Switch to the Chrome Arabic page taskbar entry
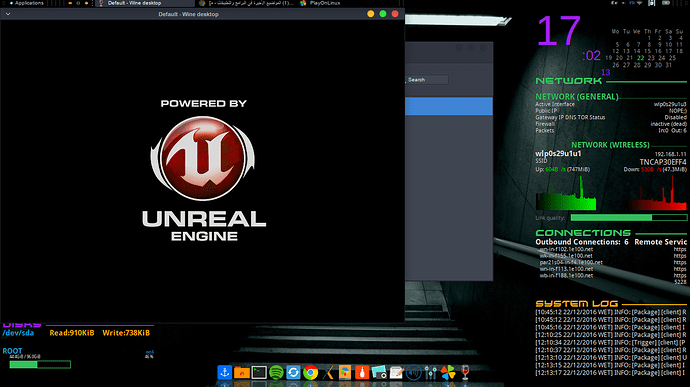Screen dimensions: 690x387 [246, 3]
